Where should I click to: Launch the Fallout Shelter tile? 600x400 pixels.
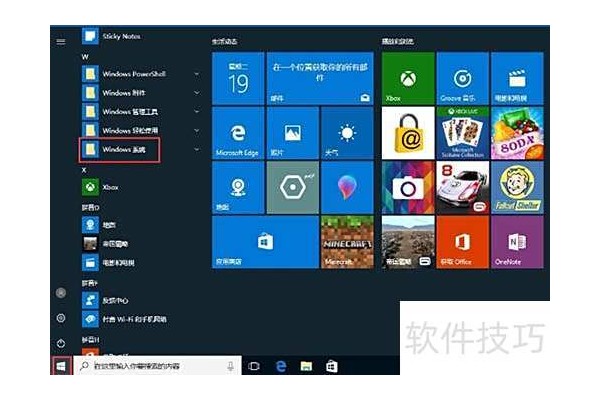(517, 188)
